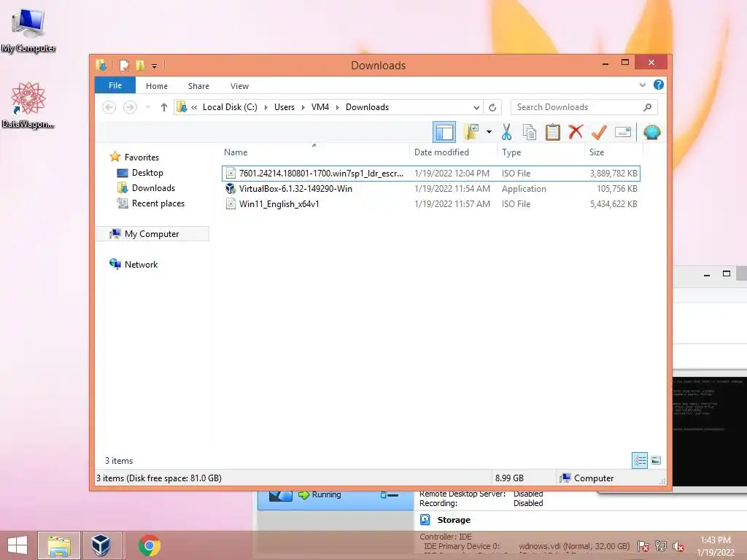Screen dimensions: 747x560
Task: Click Local Disk (C:) in breadcrumb
Action: click(230, 107)
